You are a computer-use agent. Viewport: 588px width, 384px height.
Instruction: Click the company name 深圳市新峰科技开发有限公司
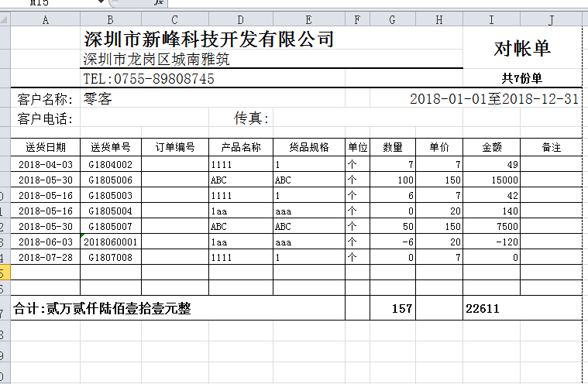pos(208,39)
